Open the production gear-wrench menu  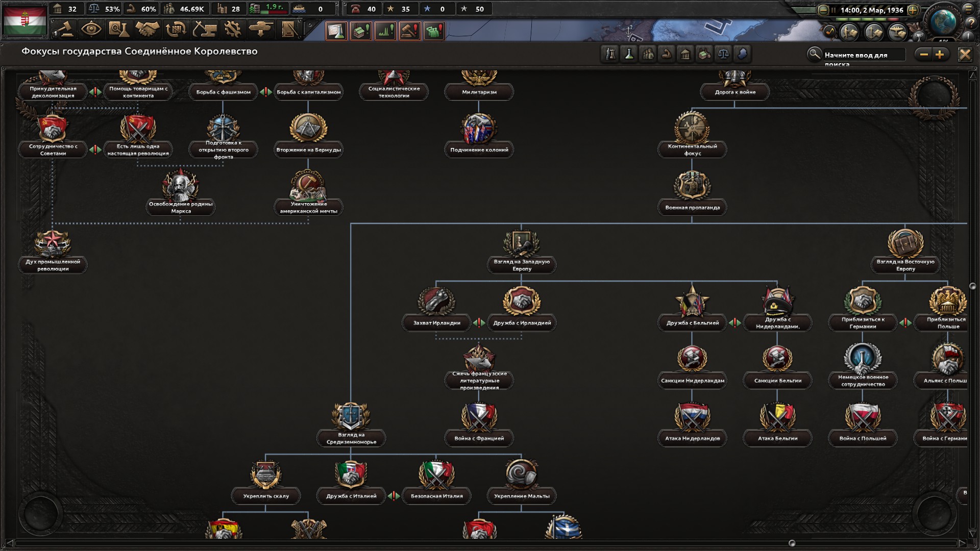233,29
